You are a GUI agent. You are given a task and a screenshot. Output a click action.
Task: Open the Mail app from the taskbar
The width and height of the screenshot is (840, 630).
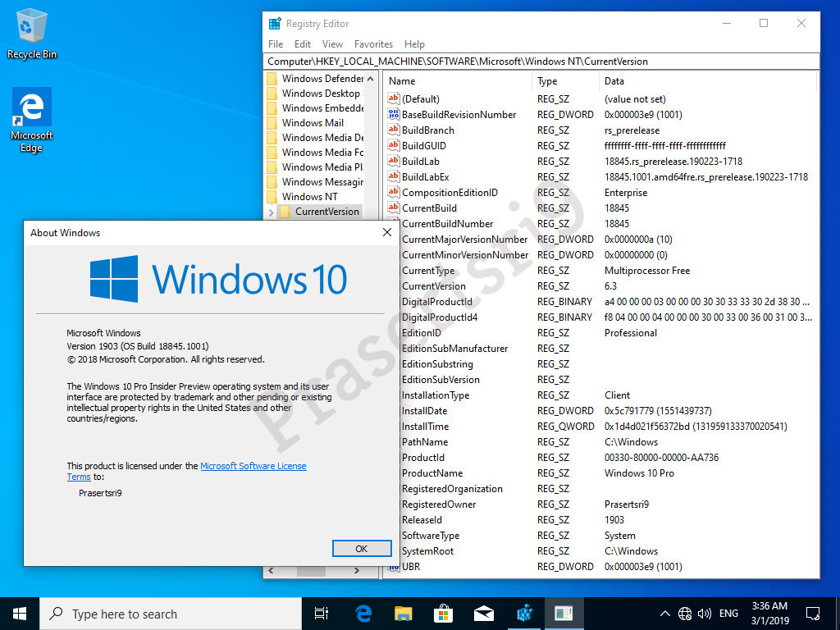(x=484, y=614)
